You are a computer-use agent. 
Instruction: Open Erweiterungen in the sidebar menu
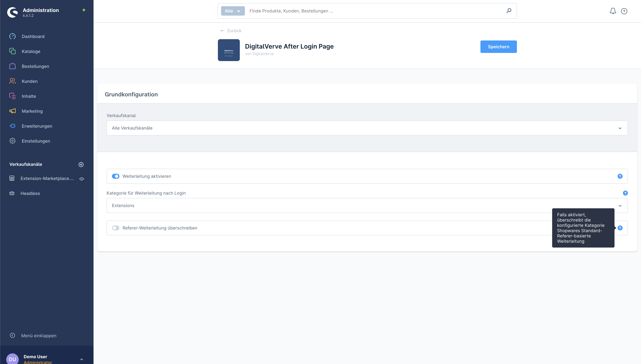pos(37,126)
